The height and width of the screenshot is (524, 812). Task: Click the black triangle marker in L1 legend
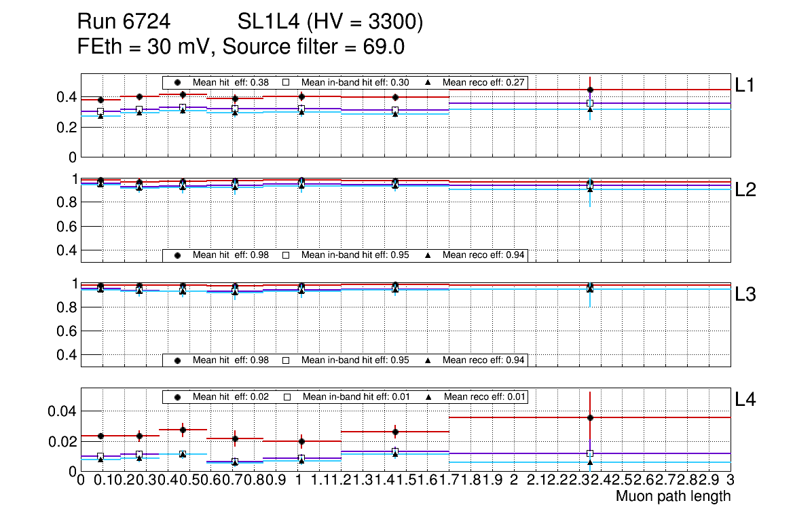(428, 82)
